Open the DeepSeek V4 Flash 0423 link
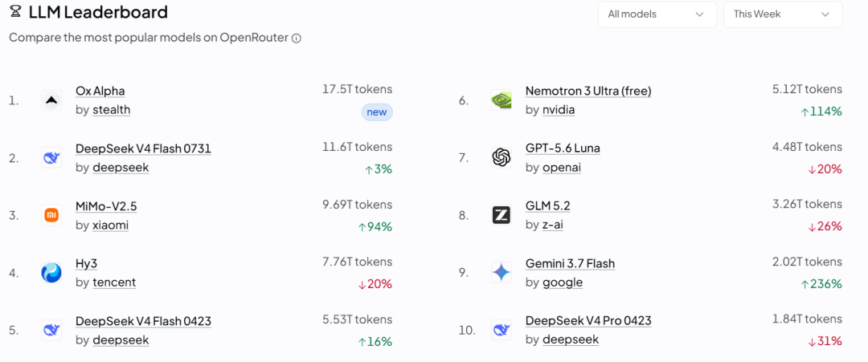The image size is (868, 362). coord(143,321)
